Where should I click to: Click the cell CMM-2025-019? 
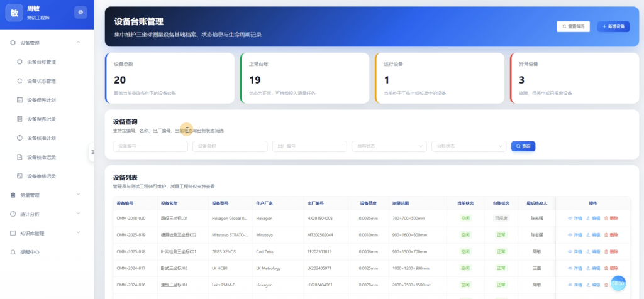(131, 235)
